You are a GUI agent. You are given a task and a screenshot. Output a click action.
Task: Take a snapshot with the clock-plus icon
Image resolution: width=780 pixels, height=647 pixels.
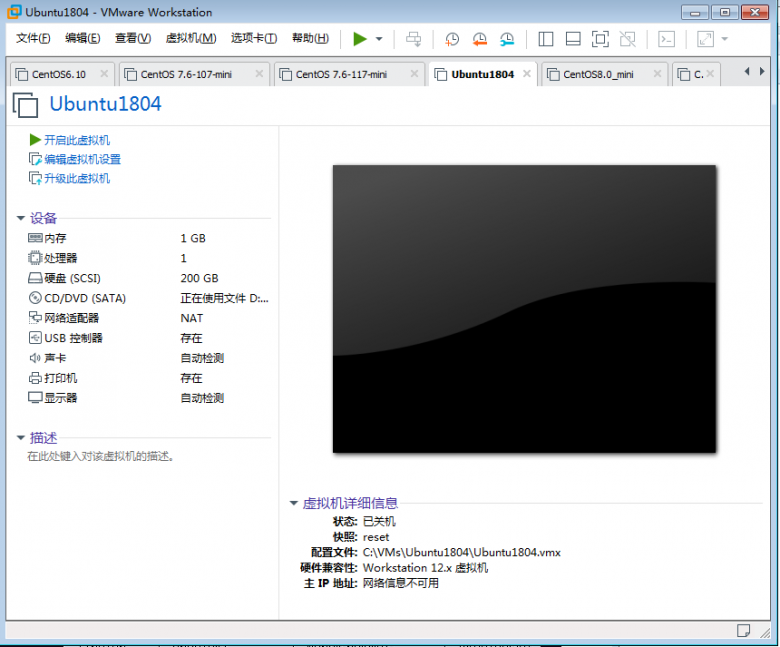(452, 39)
